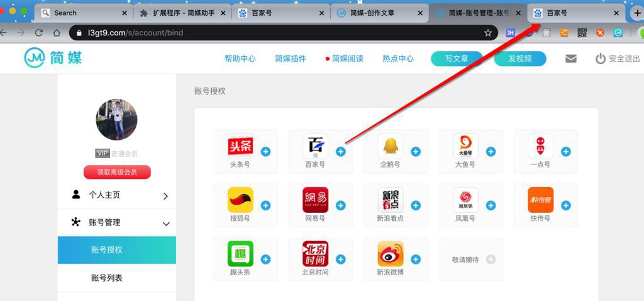The height and width of the screenshot is (301, 644).
Task: Click the 写文章 button
Action: [x=457, y=59]
